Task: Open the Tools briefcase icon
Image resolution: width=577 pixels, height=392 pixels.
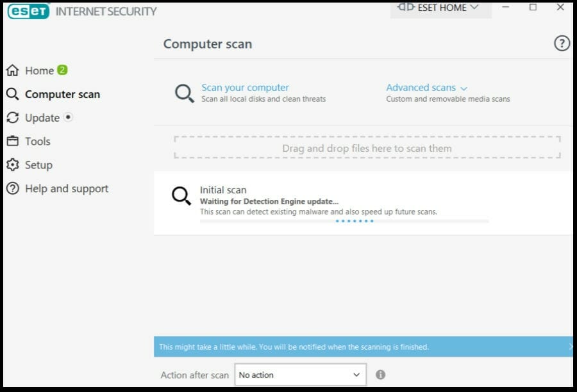Action: 13,141
